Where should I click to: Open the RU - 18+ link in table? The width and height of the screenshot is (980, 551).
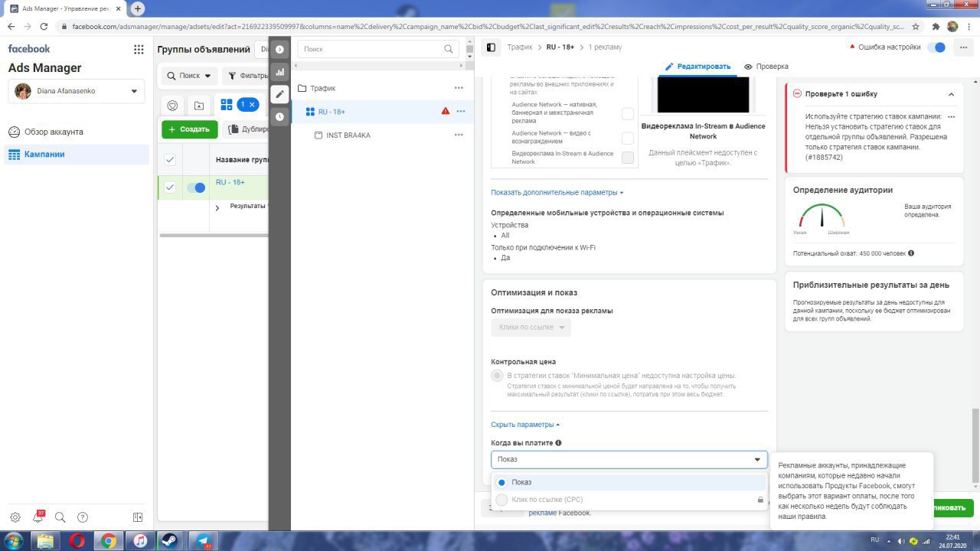click(x=230, y=182)
